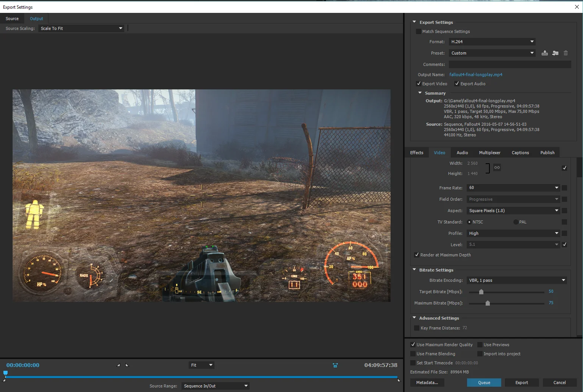Open the Format dropdown showing H.264
Viewport: 583px width, 392px height.
(492, 42)
